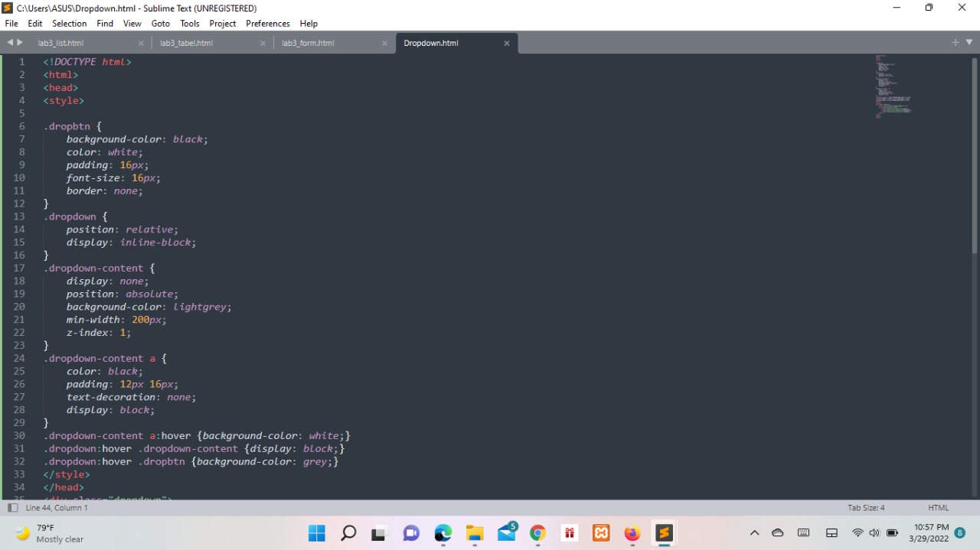Open the gift box app on taskbar
The image size is (980, 550).
[x=570, y=533]
